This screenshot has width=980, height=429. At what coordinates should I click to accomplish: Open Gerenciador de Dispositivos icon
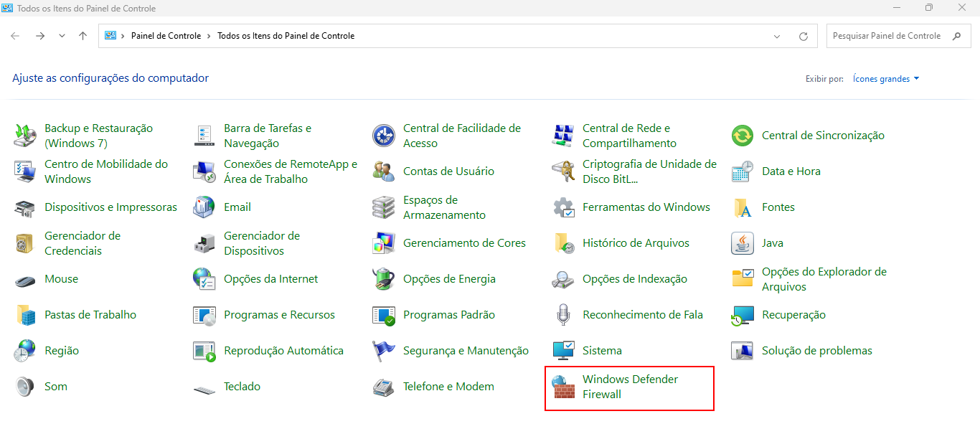[204, 243]
